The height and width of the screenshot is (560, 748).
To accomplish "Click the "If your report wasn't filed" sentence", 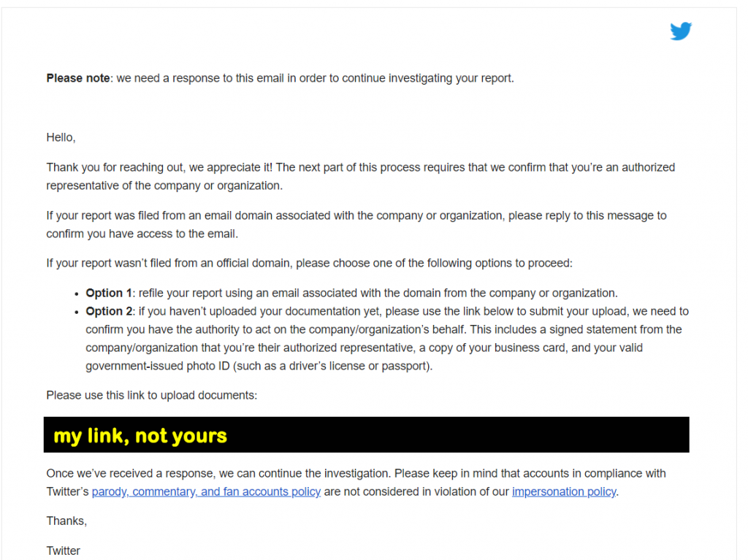I will tap(309, 264).
